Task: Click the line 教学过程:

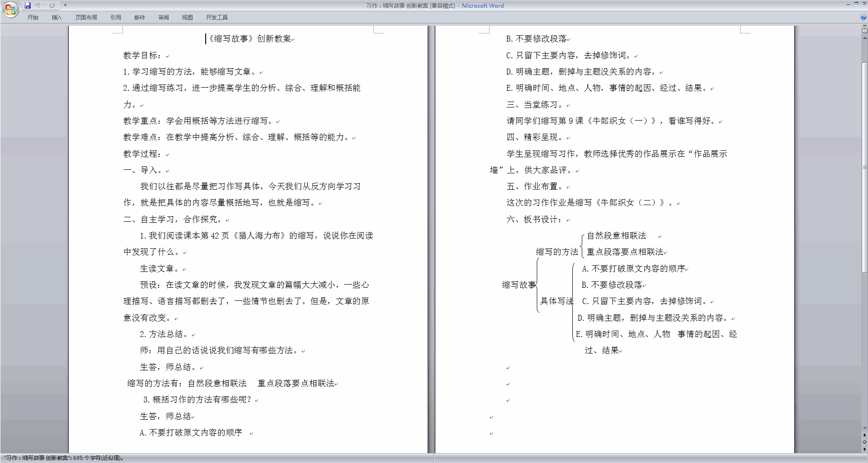Action: point(142,154)
